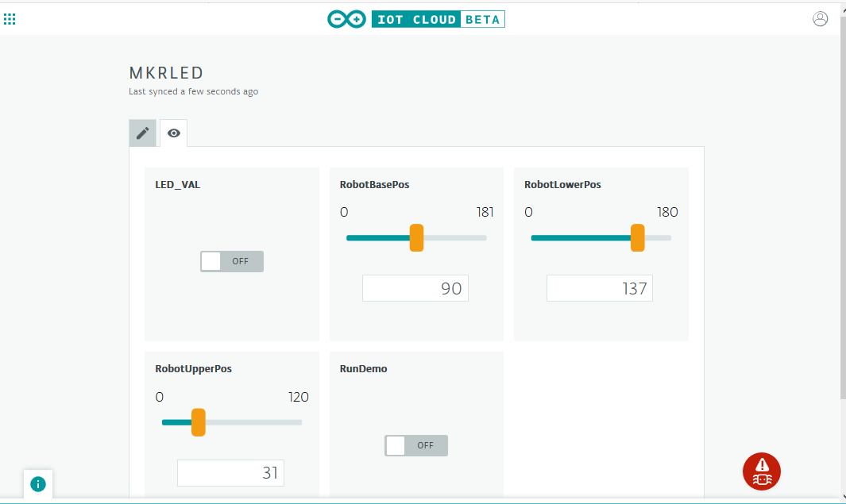This screenshot has height=504, width=846.
Task: Click the Arduino infinity logo
Action: point(346,19)
